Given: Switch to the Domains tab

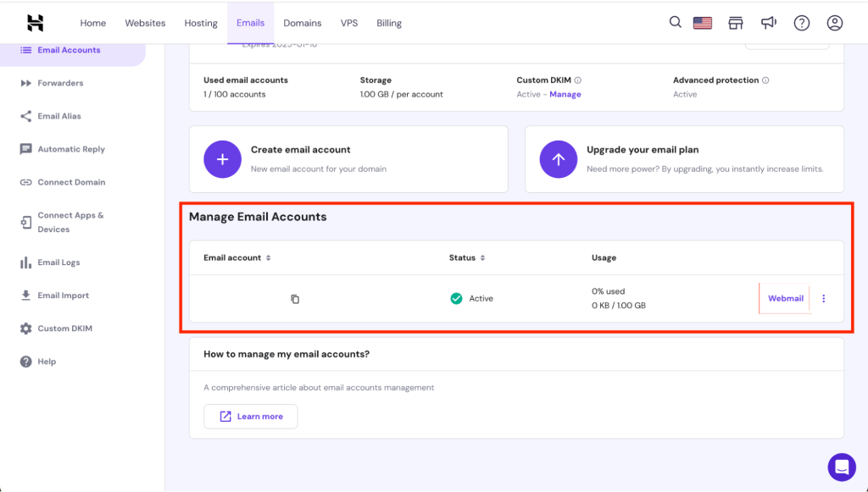Looking at the screenshot, I should [302, 23].
